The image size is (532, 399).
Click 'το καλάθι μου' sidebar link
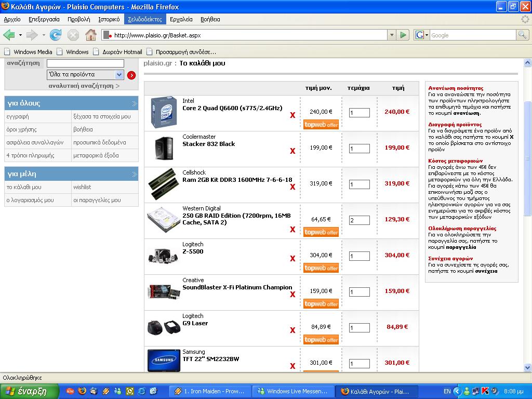[x=24, y=187]
